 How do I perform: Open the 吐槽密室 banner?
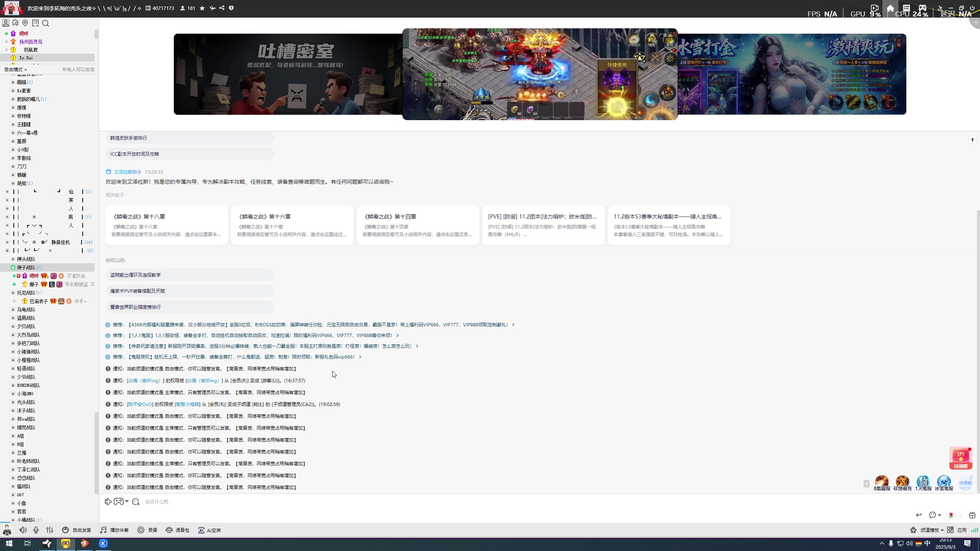pos(288,74)
